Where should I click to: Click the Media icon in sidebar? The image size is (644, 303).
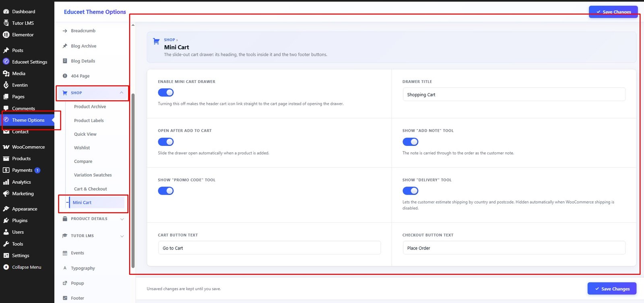coord(6,73)
